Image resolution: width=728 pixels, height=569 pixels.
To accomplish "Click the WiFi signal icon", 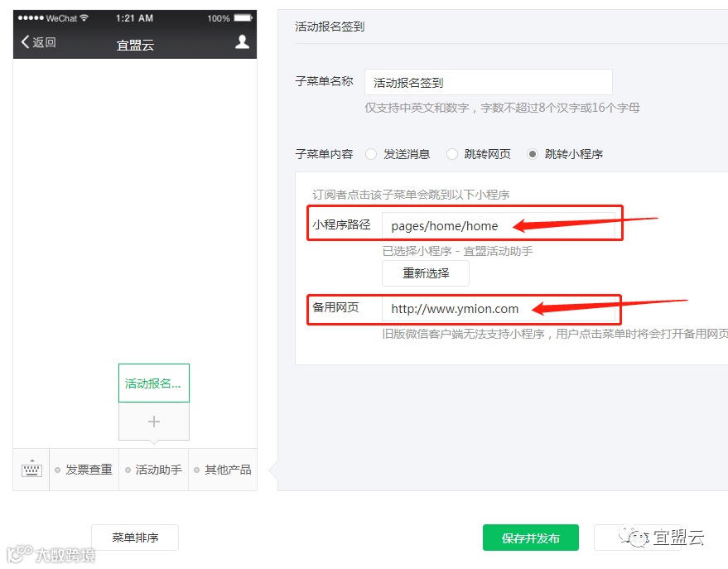I will 84,17.
